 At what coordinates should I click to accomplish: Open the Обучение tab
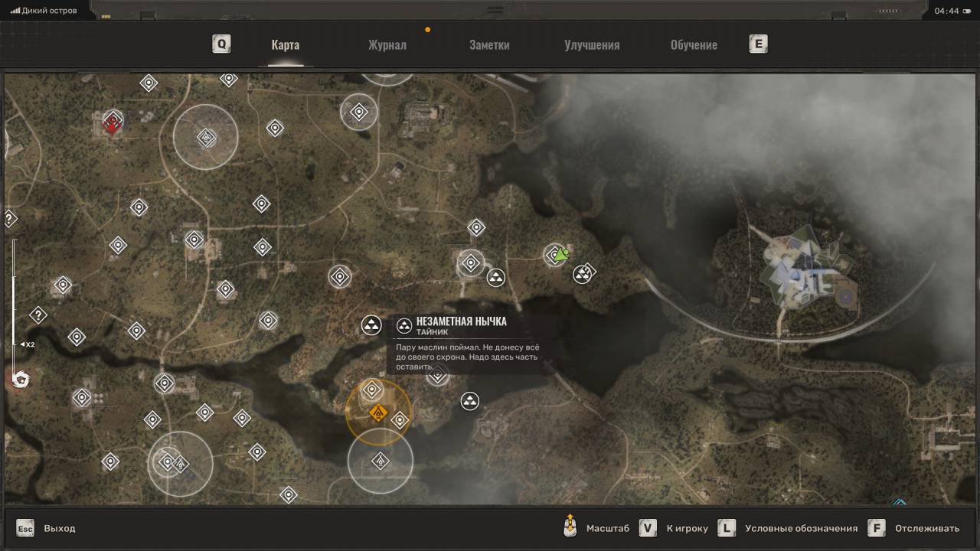tap(694, 44)
